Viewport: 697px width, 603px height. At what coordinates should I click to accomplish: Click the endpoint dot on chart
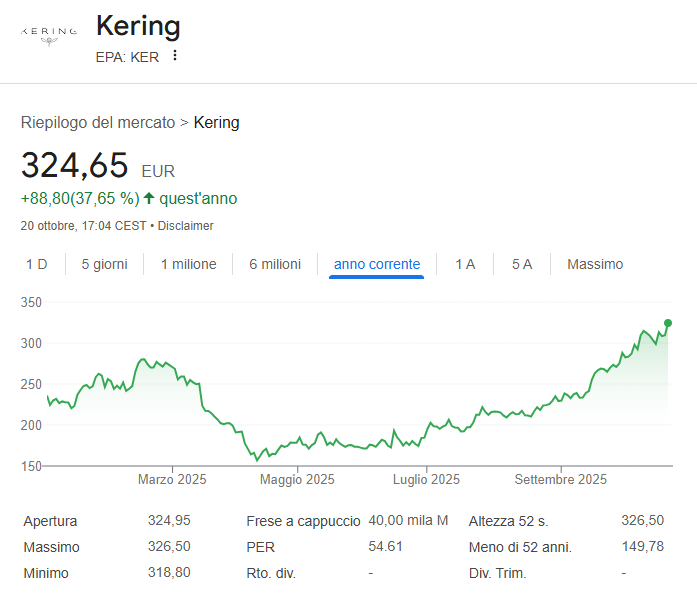668,323
